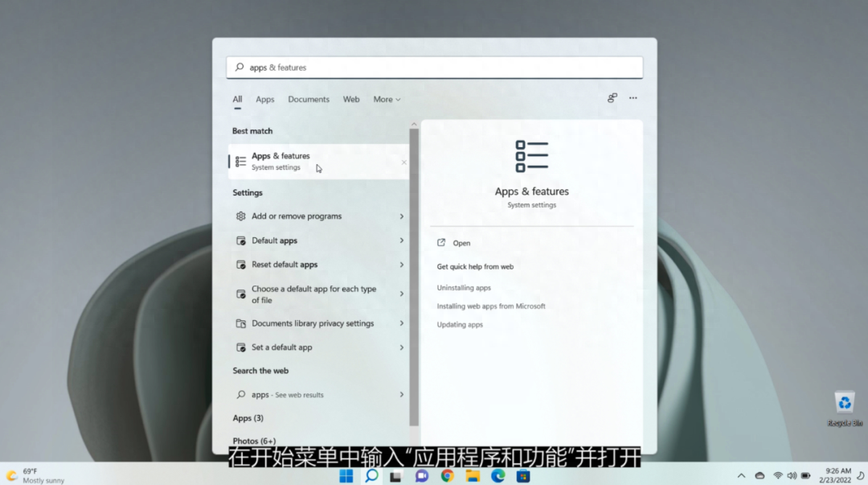Expand the More filter dropdown
The width and height of the screenshot is (868, 485).
point(387,100)
